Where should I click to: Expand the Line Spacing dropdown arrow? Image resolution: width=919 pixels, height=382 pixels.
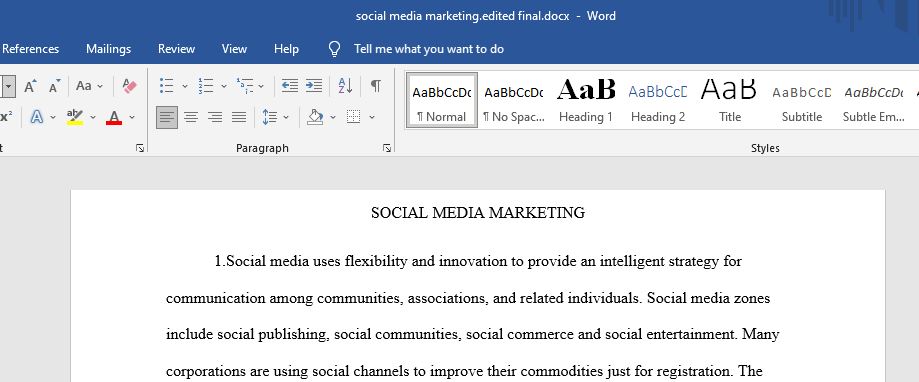point(286,118)
